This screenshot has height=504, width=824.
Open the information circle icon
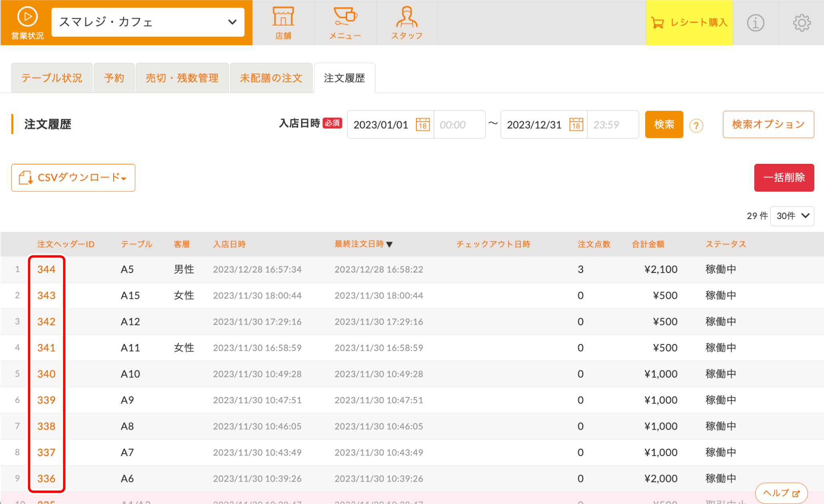pyautogui.click(x=755, y=23)
